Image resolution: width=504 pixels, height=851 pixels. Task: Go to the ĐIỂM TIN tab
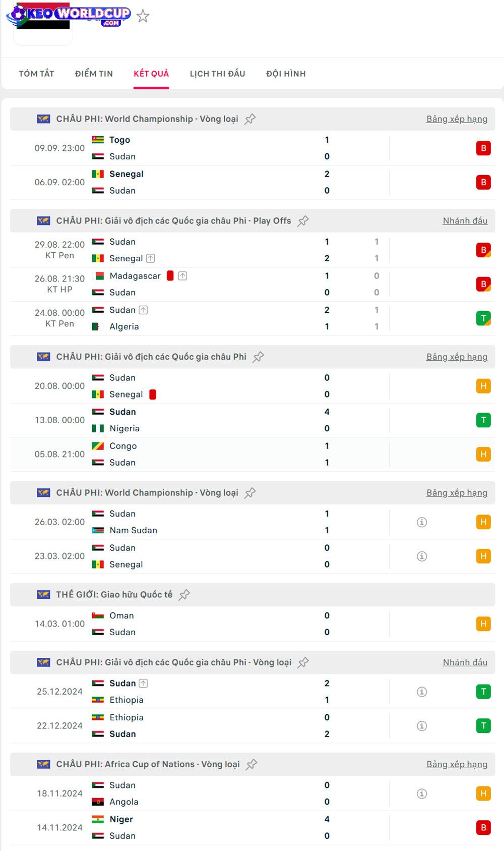94,74
